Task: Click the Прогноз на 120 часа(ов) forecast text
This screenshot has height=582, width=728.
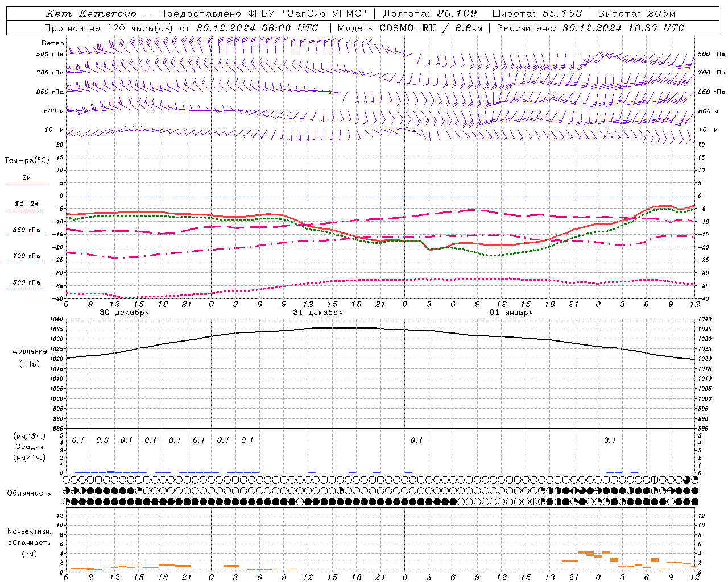Action: [109, 28]
